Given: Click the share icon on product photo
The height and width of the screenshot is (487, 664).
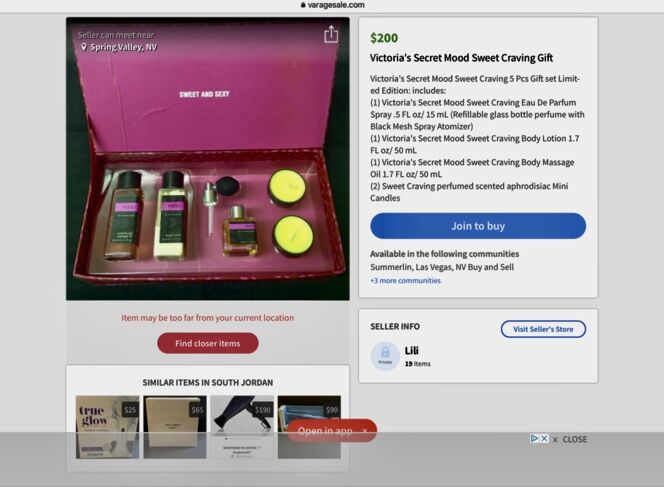Looking at the screenshot, I should [x=331, y=34].
